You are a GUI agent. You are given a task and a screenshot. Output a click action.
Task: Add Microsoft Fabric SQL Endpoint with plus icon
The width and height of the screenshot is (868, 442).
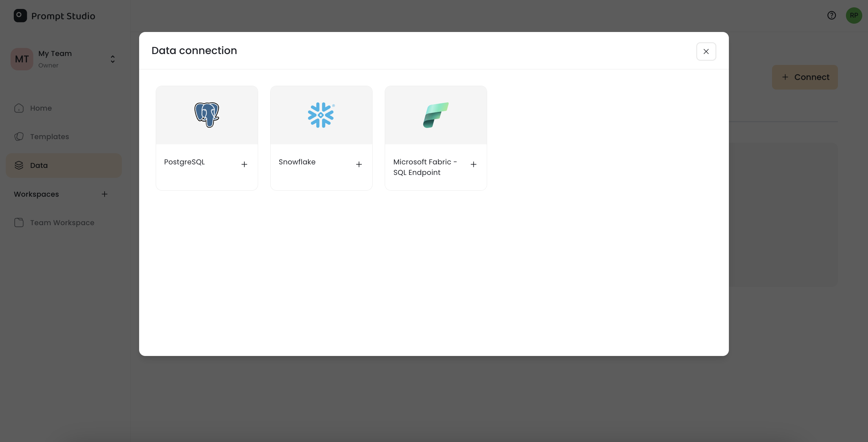coord(473,164)
